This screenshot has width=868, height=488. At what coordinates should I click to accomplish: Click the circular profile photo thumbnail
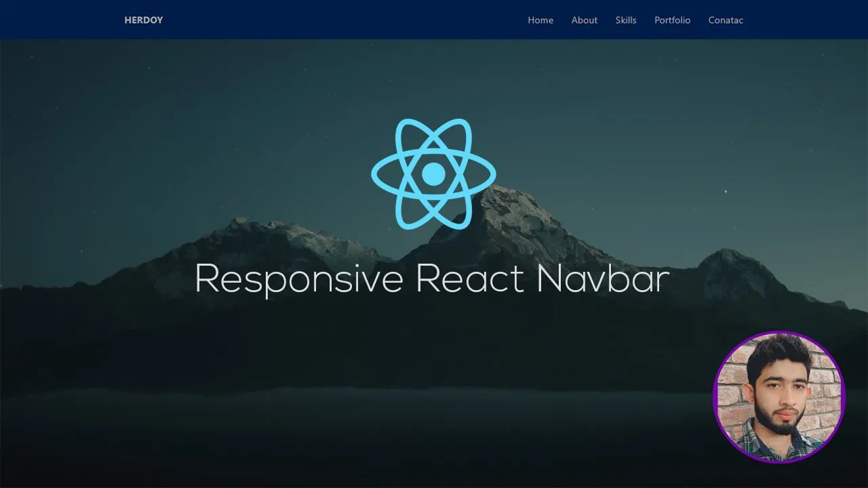coord(779,396)
